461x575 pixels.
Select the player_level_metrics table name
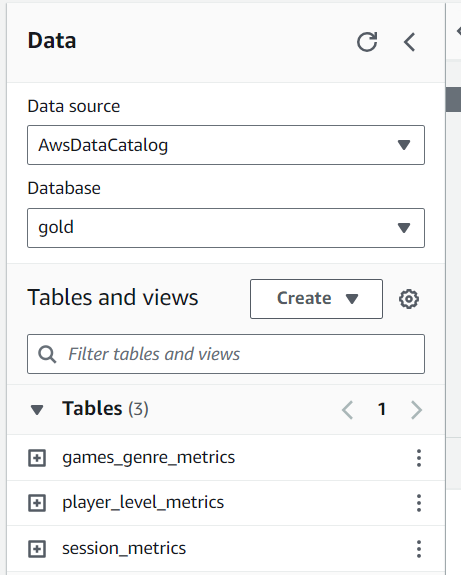coord(143,503)
